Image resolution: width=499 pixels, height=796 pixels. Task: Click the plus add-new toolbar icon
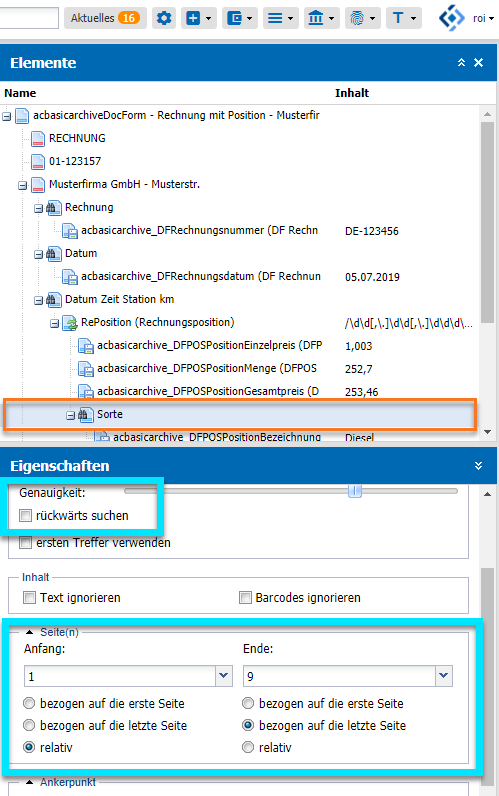[199, 18]
